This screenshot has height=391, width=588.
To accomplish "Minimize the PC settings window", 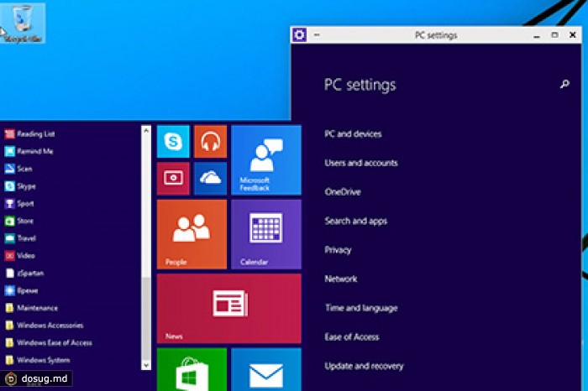I will point(537,35).
